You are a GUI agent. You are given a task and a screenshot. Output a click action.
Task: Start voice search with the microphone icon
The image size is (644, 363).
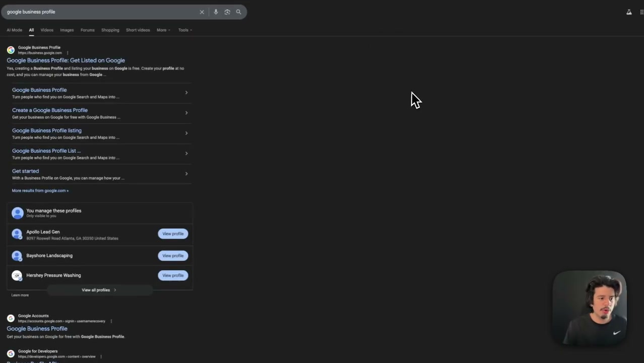click(216, 12)
